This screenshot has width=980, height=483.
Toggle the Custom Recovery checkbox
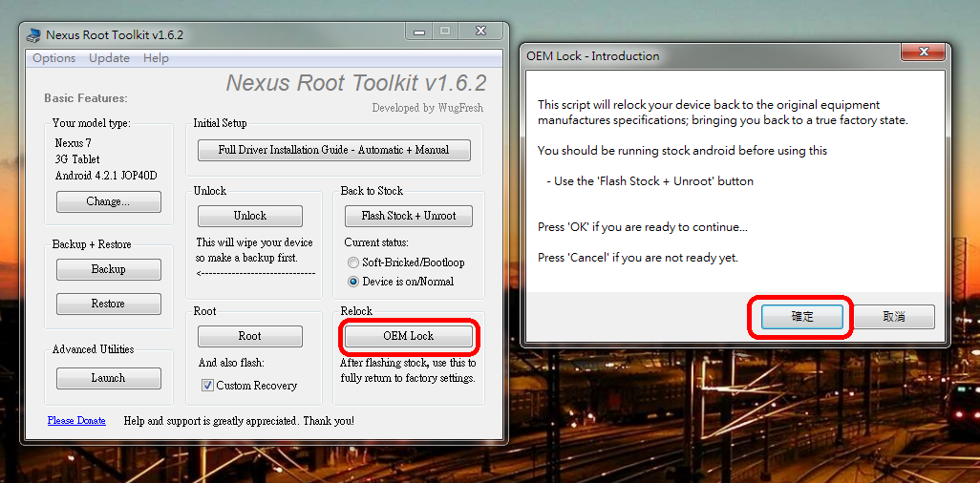pyautogui.click(x=207, y=386)
